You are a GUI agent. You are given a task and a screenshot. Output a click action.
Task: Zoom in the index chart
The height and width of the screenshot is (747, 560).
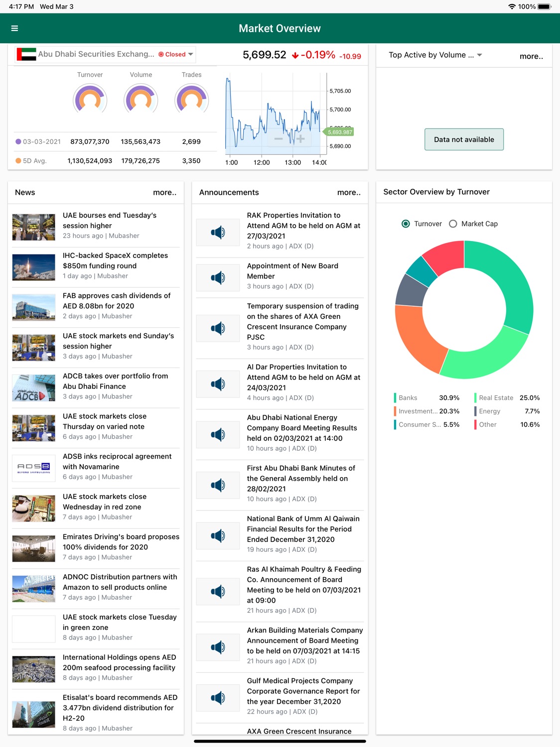300,138
